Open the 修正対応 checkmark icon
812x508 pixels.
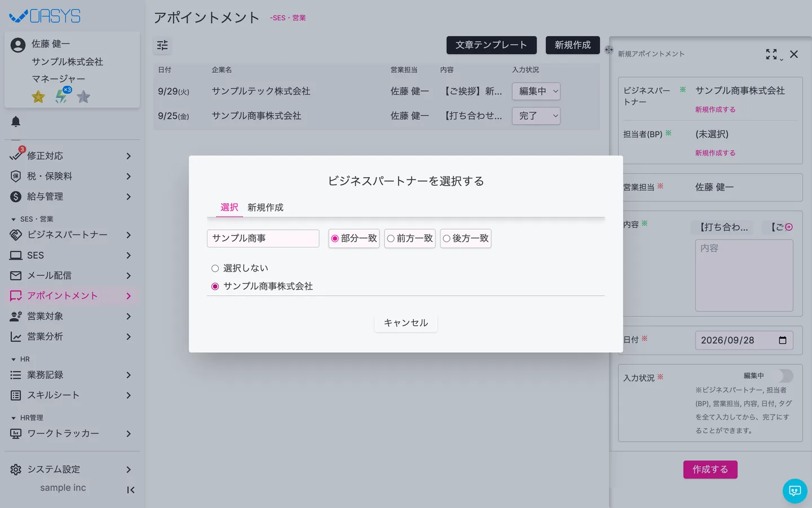coord(16,155)
